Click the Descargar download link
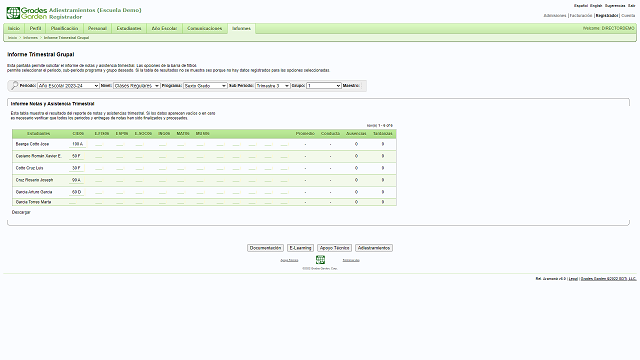This screenshot has height=360, width=640. (x=21, y=212)
